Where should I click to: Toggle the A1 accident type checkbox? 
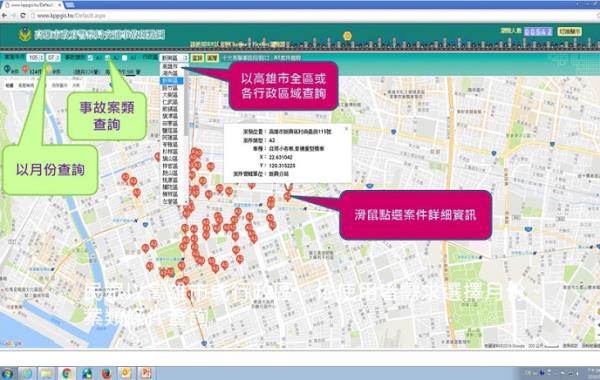pyautogui.click(x=90, y=58)
